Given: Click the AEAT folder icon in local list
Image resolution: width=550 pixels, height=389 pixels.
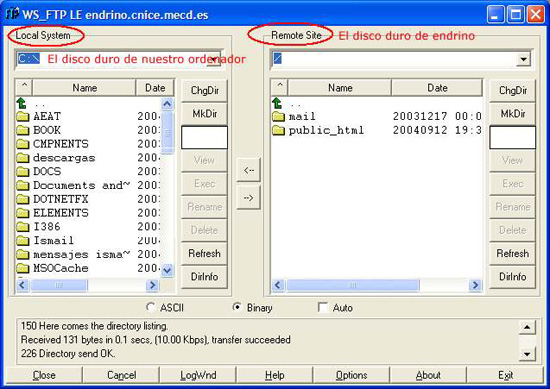Looking at the screenshot, I should (22, 116).
